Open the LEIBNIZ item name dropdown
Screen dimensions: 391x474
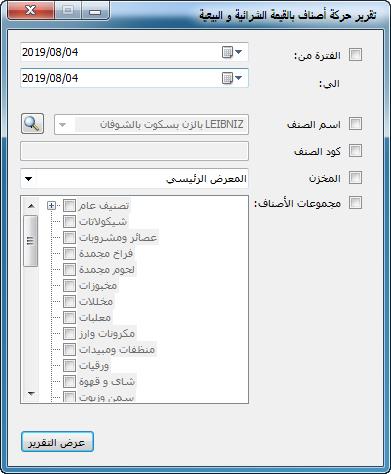pos(151,125)
